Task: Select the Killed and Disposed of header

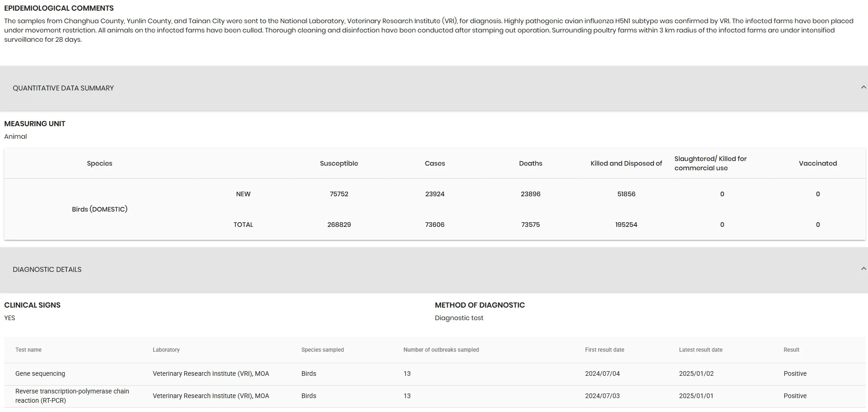Action: tap(626, 163)
